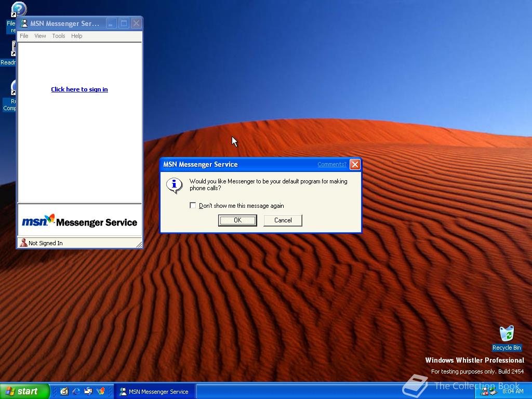532x399 pixels.
Task: Click the Not Signed In status icon
Action: point(23,243)
